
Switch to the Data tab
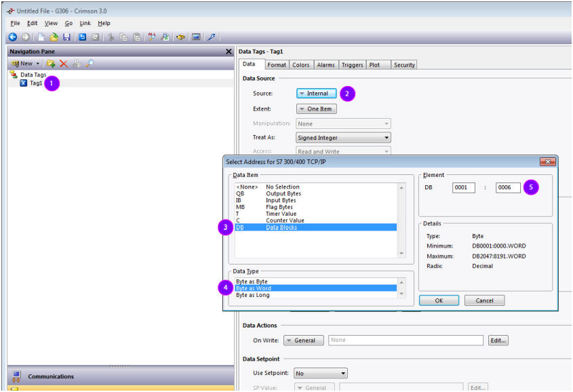click(249, 64)
